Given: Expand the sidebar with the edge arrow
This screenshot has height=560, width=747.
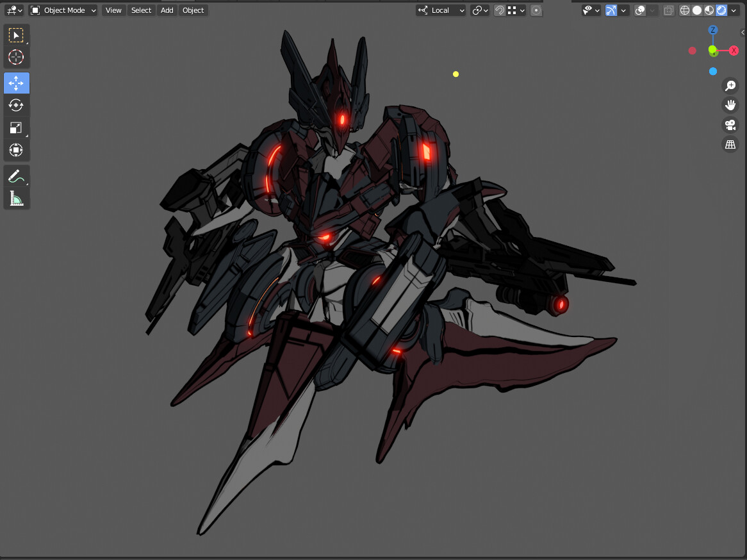Looking at the screenshot, I should tap(743, 33).
